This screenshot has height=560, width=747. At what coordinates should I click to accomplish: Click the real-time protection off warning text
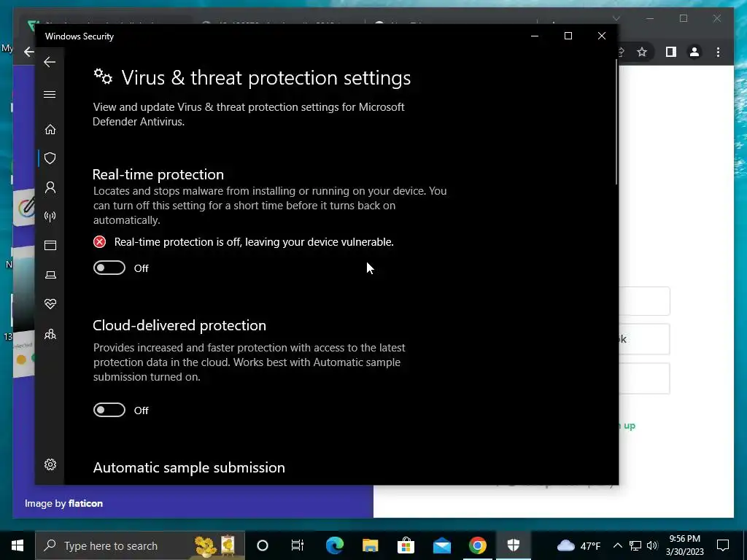(254, 242)
